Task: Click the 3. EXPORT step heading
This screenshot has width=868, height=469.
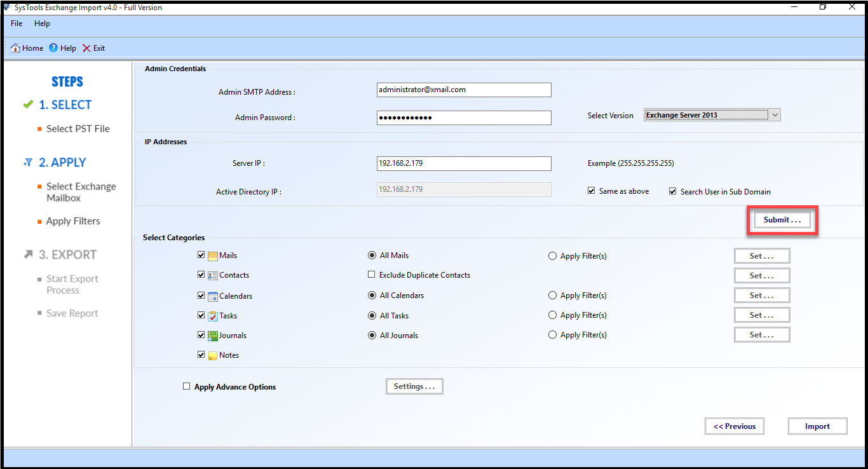Action: tap(67, 255)
